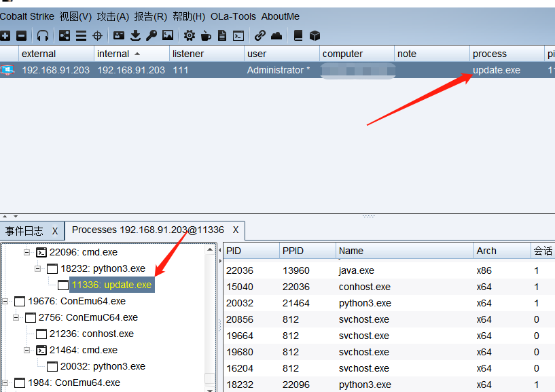
Task: Click update.exe in the session process column
Action: [497, 70]
